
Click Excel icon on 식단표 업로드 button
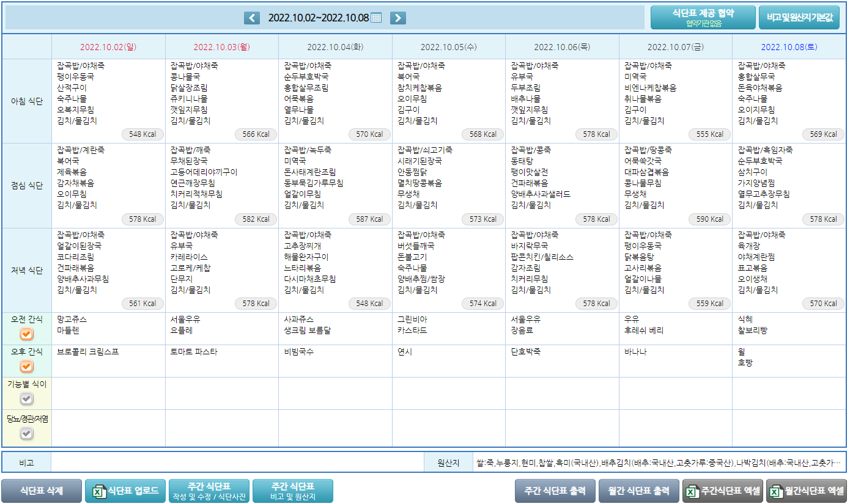pos(97,491)
